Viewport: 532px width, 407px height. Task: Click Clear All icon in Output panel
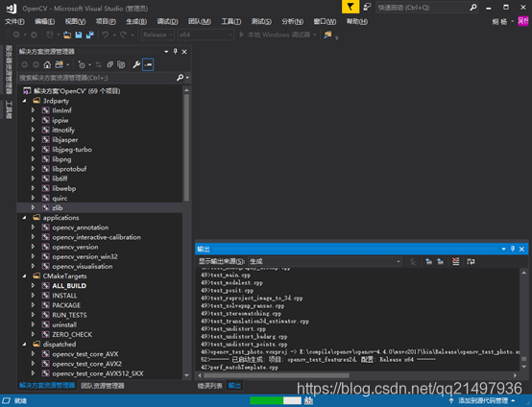click(x=455, y=261)
